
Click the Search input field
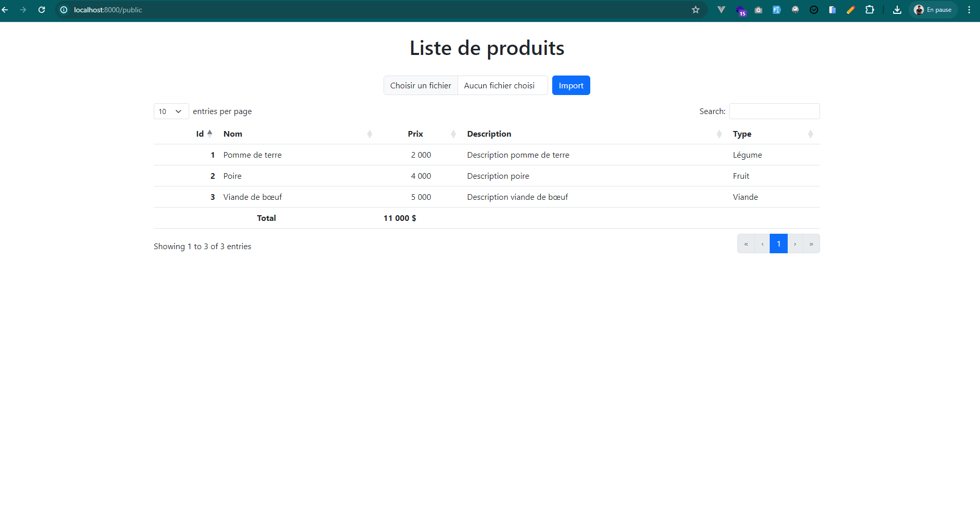coord(774,111)
